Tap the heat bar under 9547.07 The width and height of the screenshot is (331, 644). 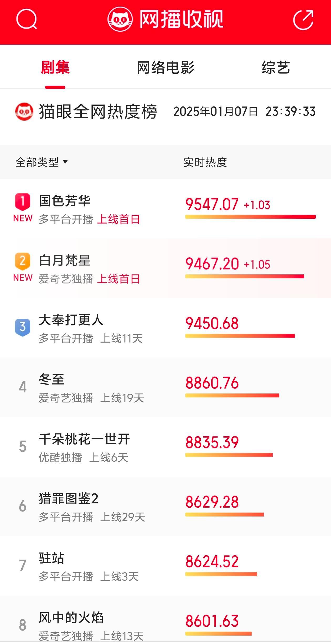pyautogui.click(x=250, y=217)
